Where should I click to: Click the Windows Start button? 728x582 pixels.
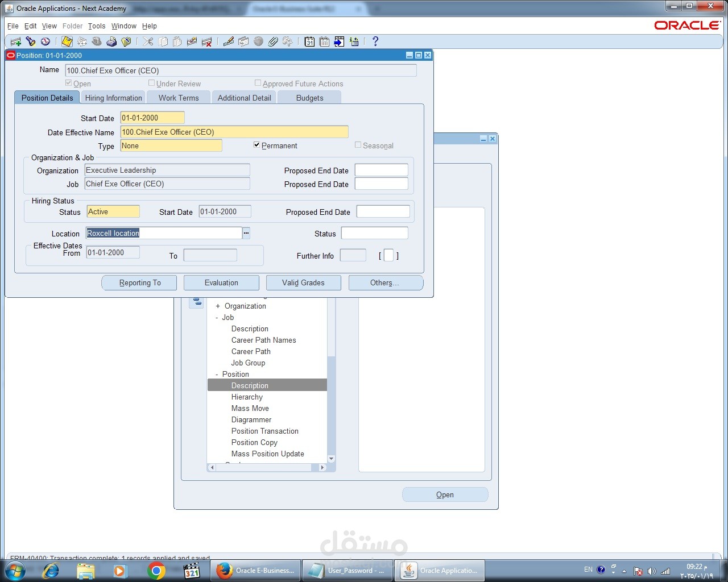pos(15,570)
